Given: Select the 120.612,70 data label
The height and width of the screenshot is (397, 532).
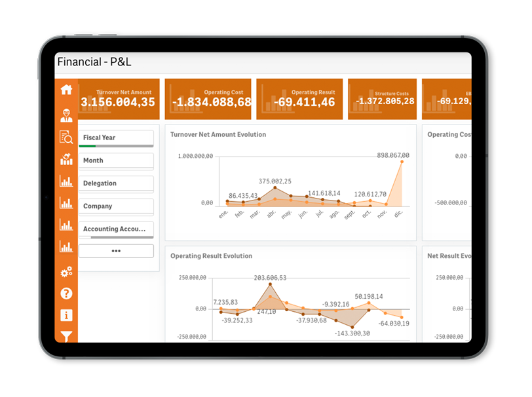Looking at the screenshot, I should (370, 194).
